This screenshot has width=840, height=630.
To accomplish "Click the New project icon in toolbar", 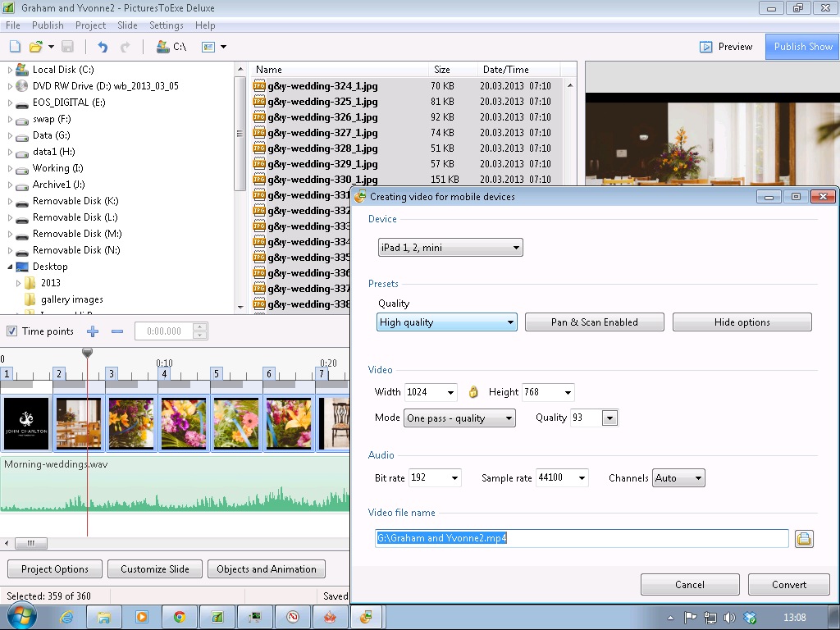I will click(x=15, y=47).
